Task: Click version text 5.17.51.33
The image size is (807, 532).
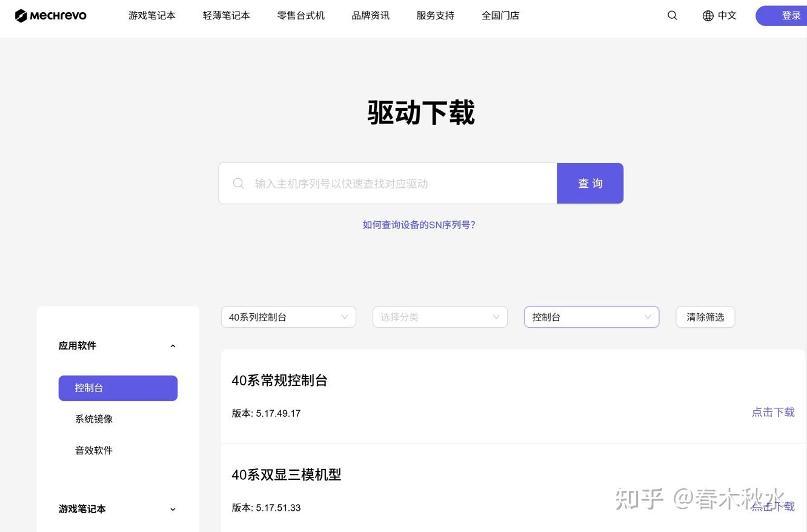Action: [278, 508]
